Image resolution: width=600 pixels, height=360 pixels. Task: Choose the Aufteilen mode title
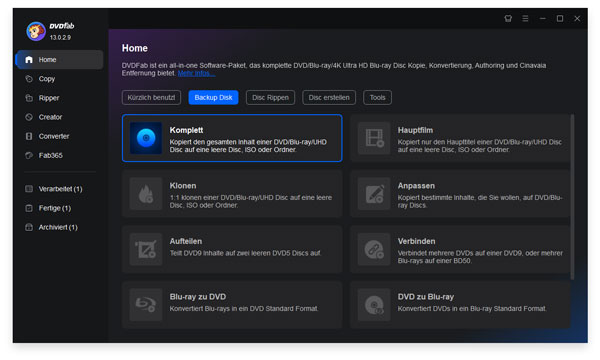(186, 241)
